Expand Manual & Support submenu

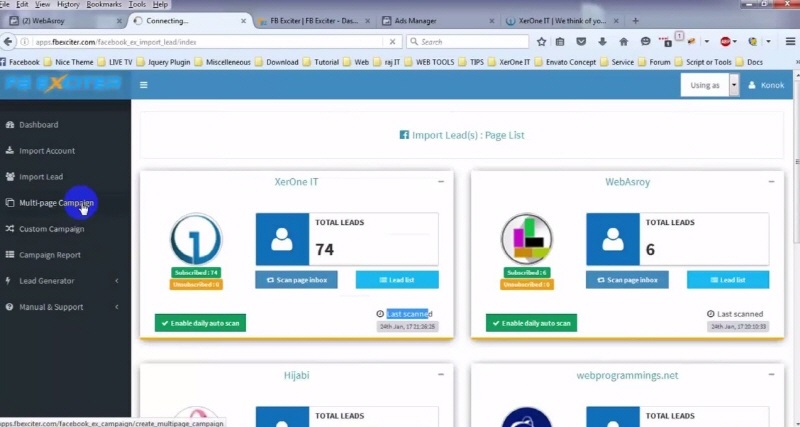[61, 307]
